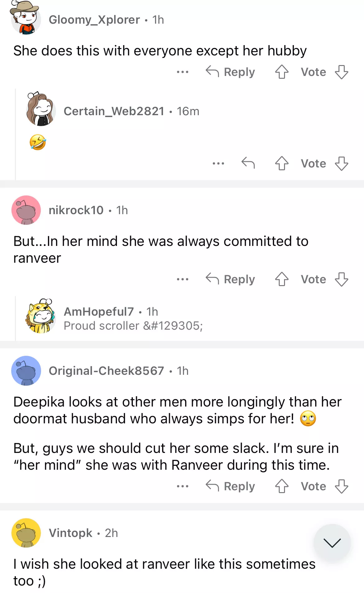The height and width of the screenshot is (593, 364).
Task: Reply to Original-Cheek8567's comment
Action: click(x=231, y=486)
